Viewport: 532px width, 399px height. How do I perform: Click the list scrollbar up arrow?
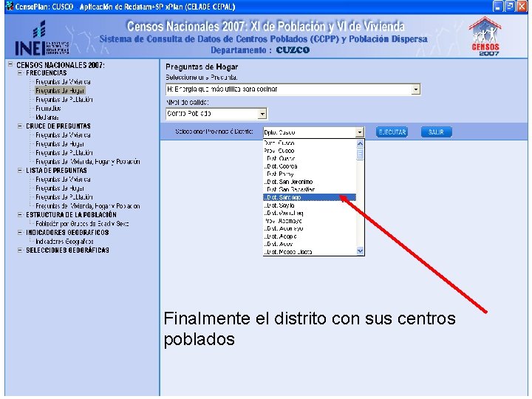tap(360, 143)
